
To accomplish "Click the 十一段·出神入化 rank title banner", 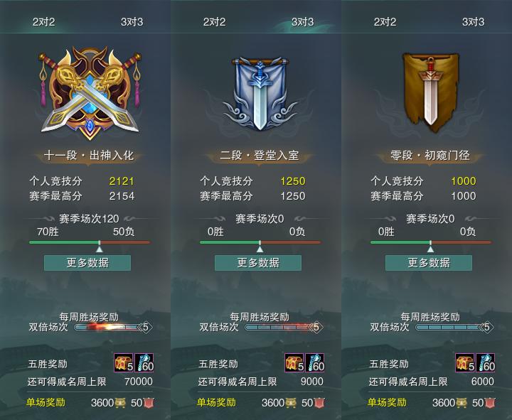I will (x=89, y=156).
